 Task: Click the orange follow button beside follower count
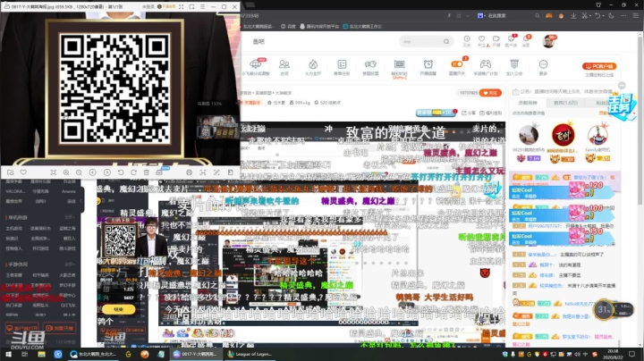coord(490,93)
